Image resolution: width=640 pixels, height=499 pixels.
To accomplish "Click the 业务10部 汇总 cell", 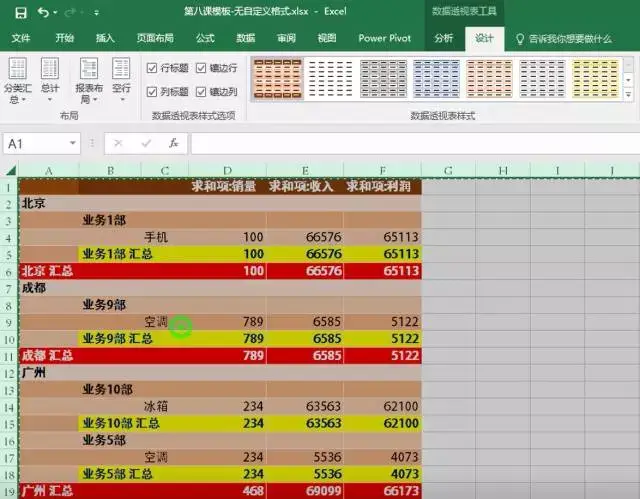I will [x=121, y=423].
